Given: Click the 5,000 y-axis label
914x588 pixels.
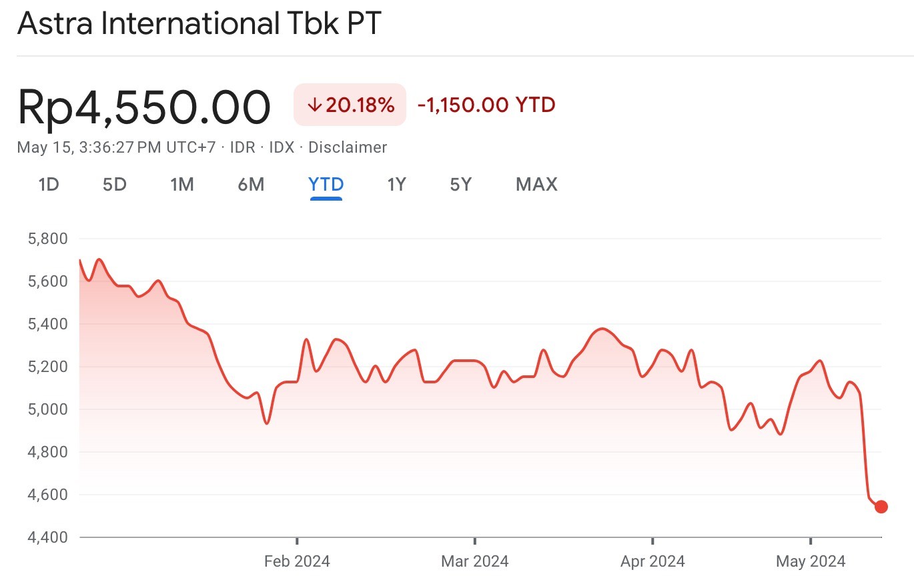Looking at the screenshot, I should click(48, 409).
